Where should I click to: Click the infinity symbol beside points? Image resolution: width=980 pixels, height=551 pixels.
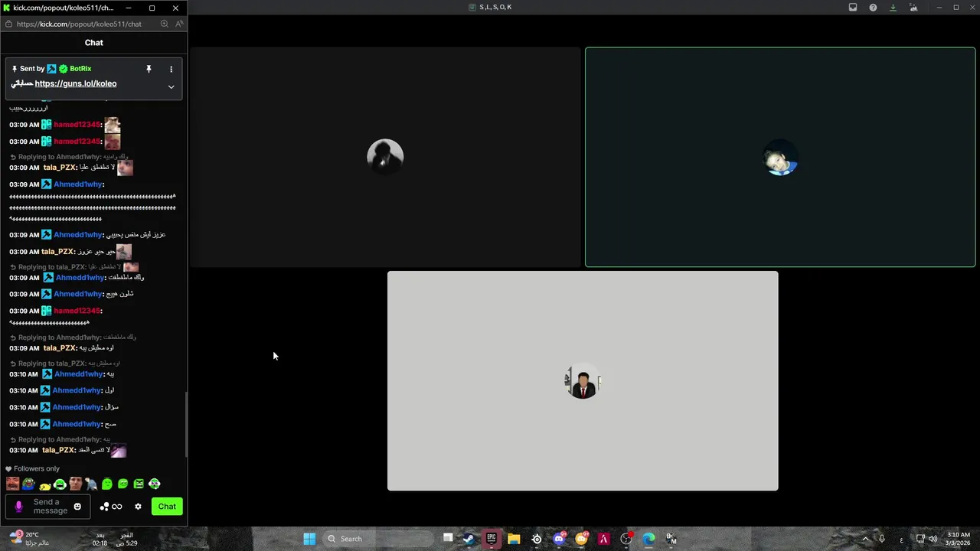click(x=117, y=507)
